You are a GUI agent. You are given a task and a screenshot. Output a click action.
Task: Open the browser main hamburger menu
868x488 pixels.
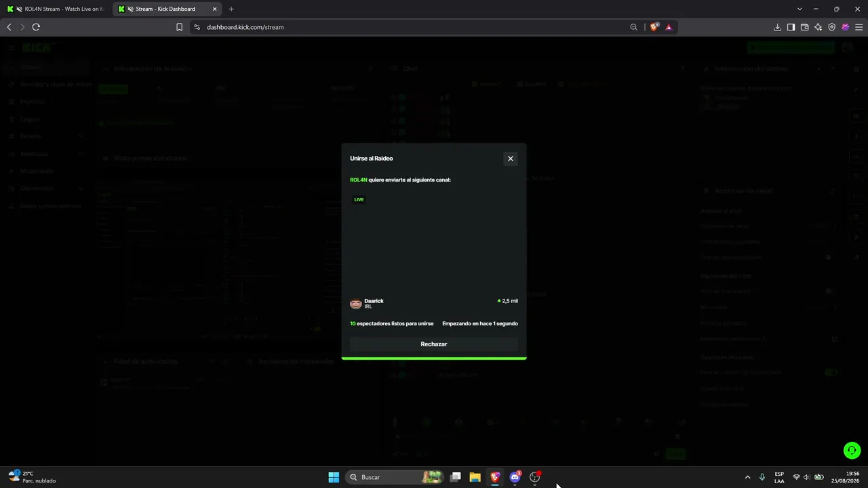[859, 27]
